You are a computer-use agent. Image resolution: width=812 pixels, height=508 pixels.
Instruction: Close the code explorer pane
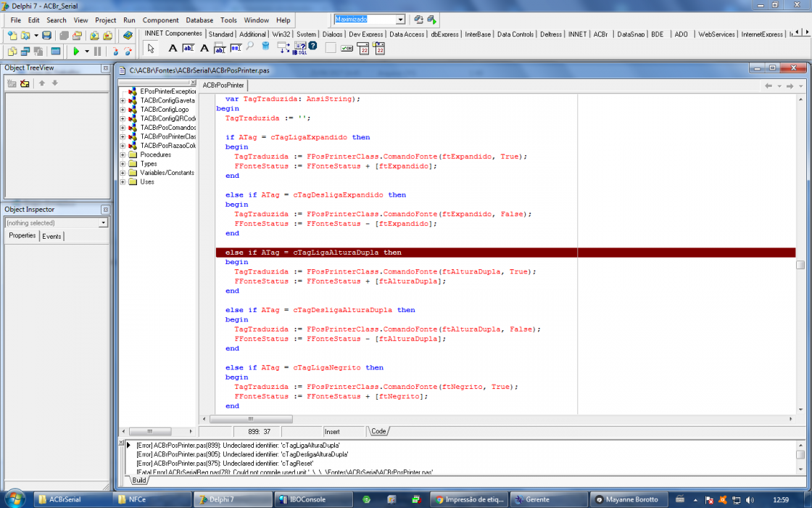coord(193,83)
